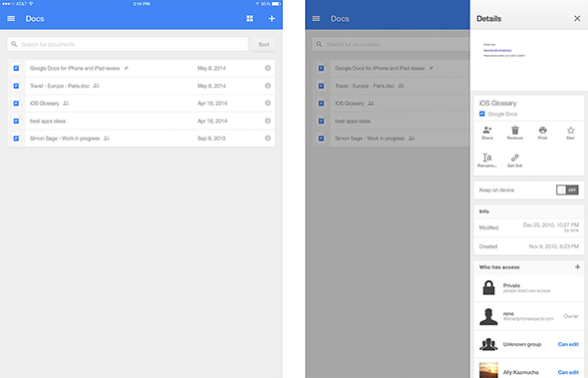Change Ally Kazmucha Can edit permission

[x=568, y=372]
